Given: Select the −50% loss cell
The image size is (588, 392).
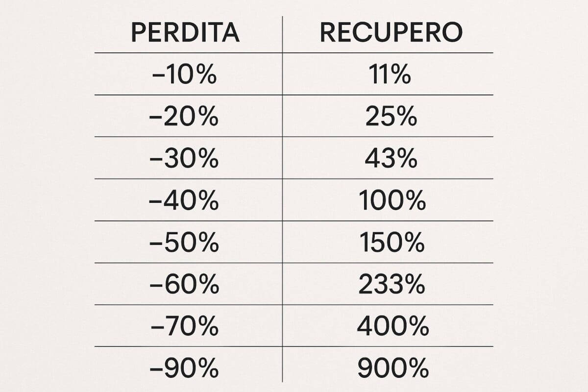Looking at the screenshot, I should tap(184, 243).
